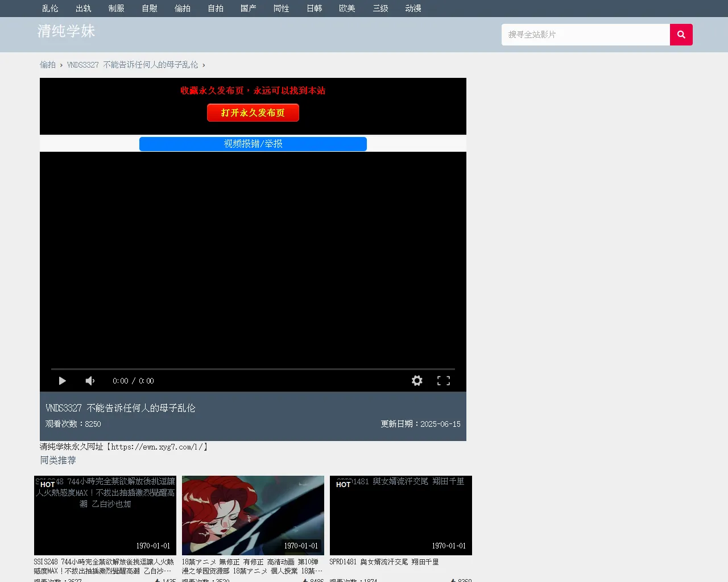
Task: Open the red-haired anime video thumbnail
Action: 253,516
